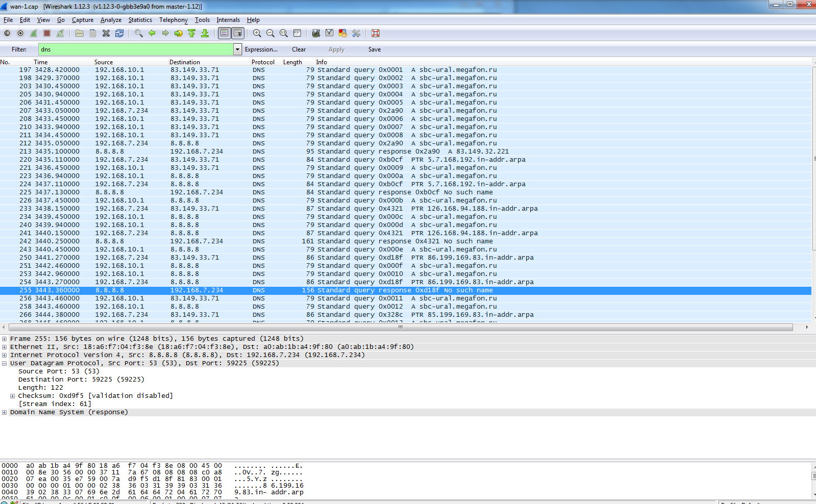This screenshot has height=504, width=816.
Task: Open capture options toolbar icon
Action: (x=20, y=33)
